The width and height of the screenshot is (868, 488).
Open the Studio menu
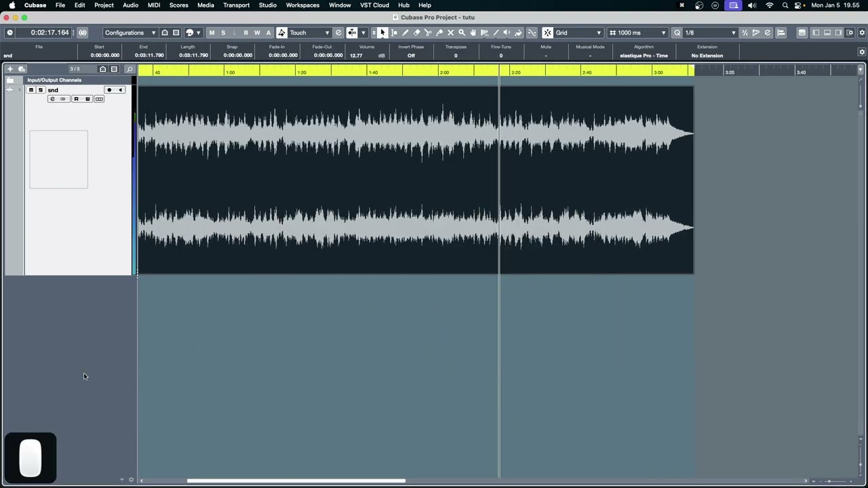(267, 5)
